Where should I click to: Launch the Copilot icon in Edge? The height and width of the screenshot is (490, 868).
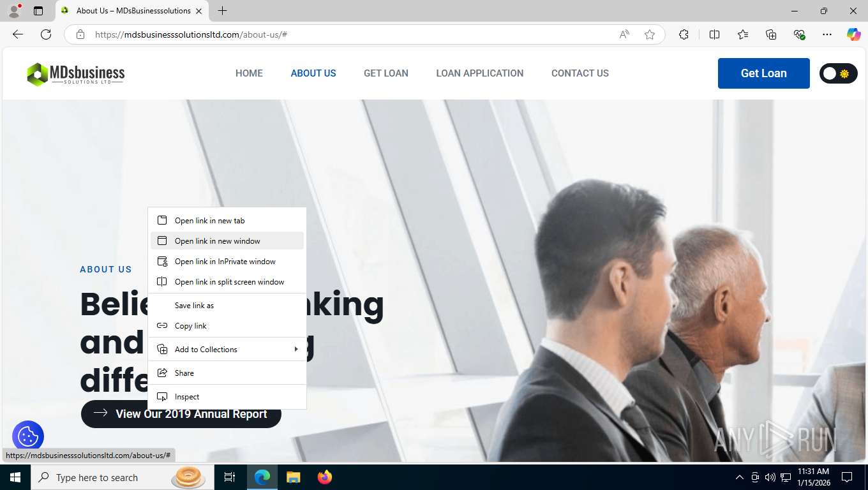854,34
